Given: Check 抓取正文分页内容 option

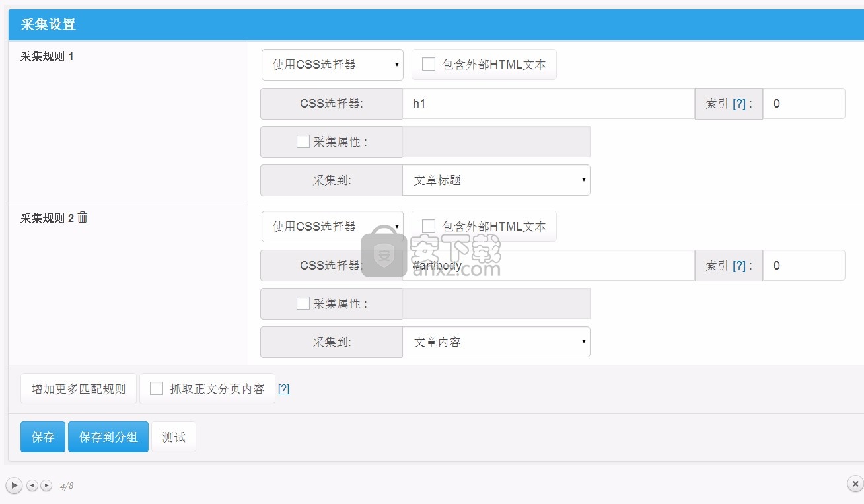Looking at the screenshot, I should tap(157, 388).
